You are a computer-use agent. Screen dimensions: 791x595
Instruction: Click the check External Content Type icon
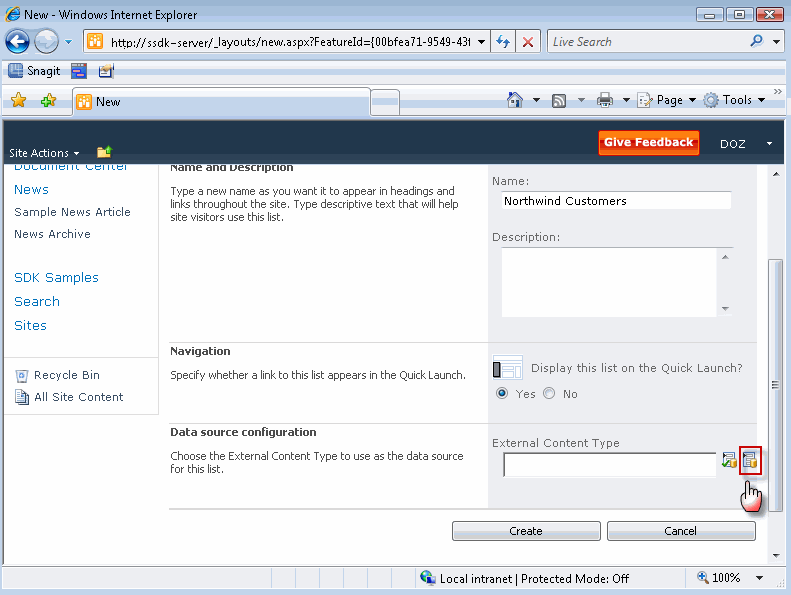click(729, 460)
